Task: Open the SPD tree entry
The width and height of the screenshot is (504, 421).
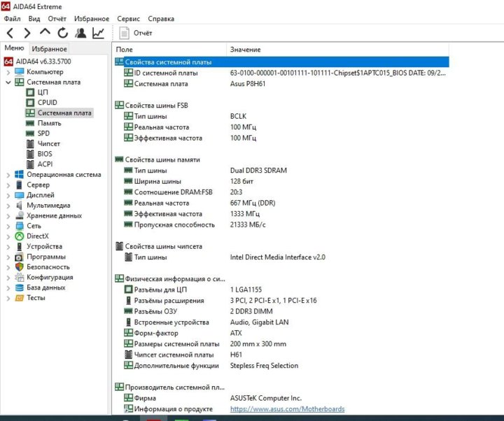Action: 43,134
